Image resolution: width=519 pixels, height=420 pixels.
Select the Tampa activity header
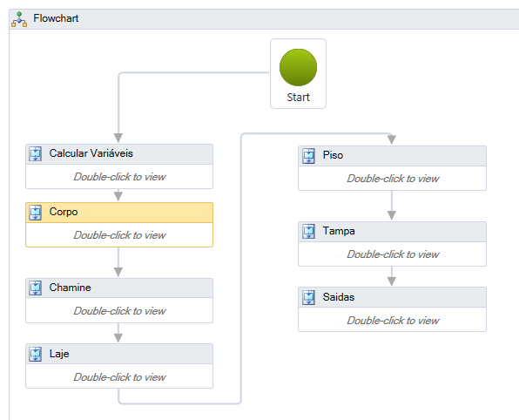pyautogui.click(x=392, y=232)
